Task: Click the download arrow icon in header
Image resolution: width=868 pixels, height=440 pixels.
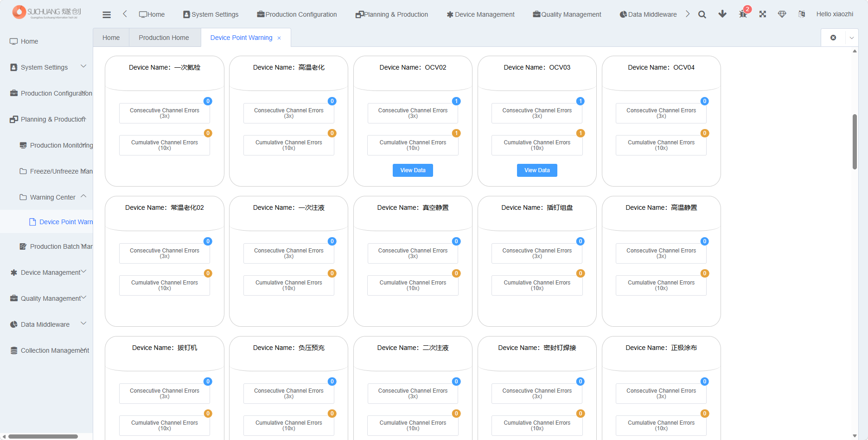Action: click(722, 14)
